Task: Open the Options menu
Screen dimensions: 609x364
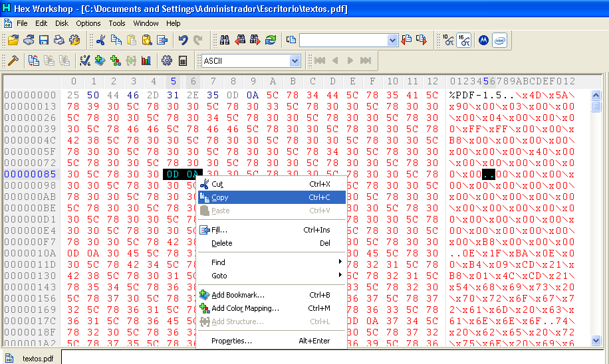Action: (88, 23)
